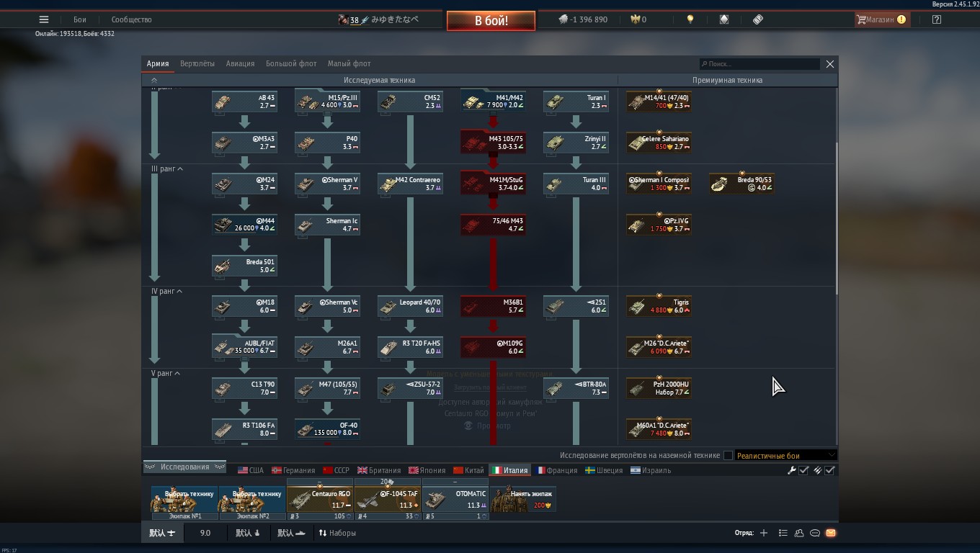The height and width of the screenshot is (553, 980).
Task: Open Наборы presets button
Action: coord(337,533)
